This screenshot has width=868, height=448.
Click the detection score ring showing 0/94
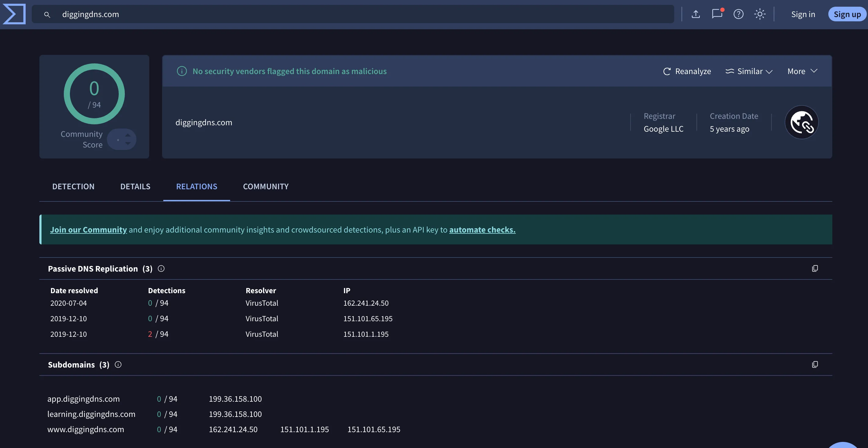tap(94, 94)
